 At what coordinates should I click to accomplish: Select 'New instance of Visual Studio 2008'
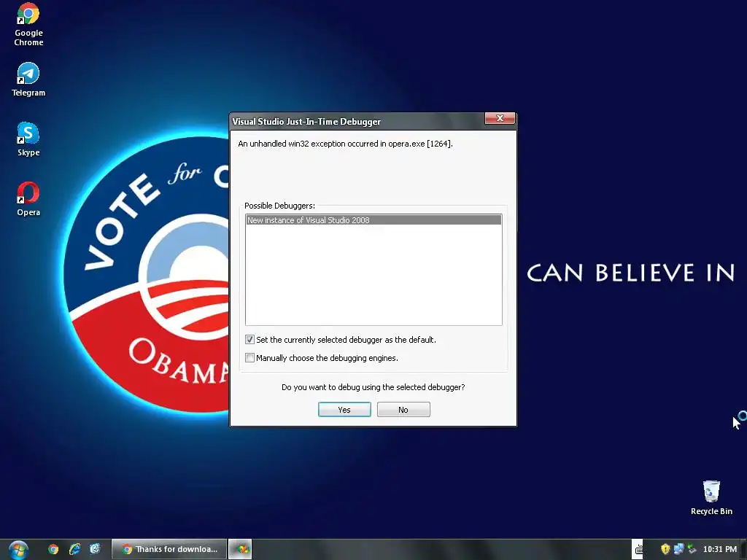coord(373,220)
